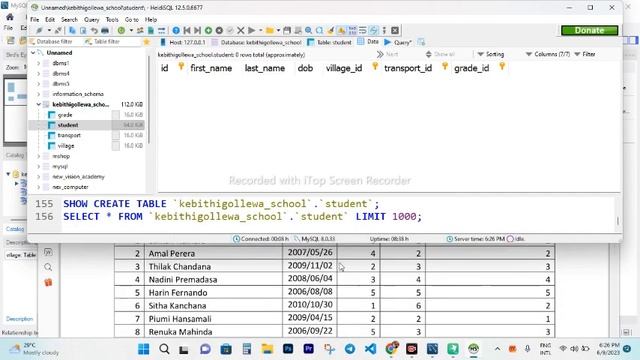Open Search from the Windows taskbar
This screenshot has height=360, width=640.
coord(164,349)
